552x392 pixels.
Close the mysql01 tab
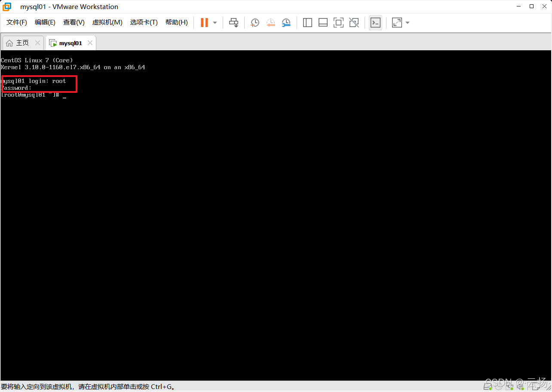[90, 43]
